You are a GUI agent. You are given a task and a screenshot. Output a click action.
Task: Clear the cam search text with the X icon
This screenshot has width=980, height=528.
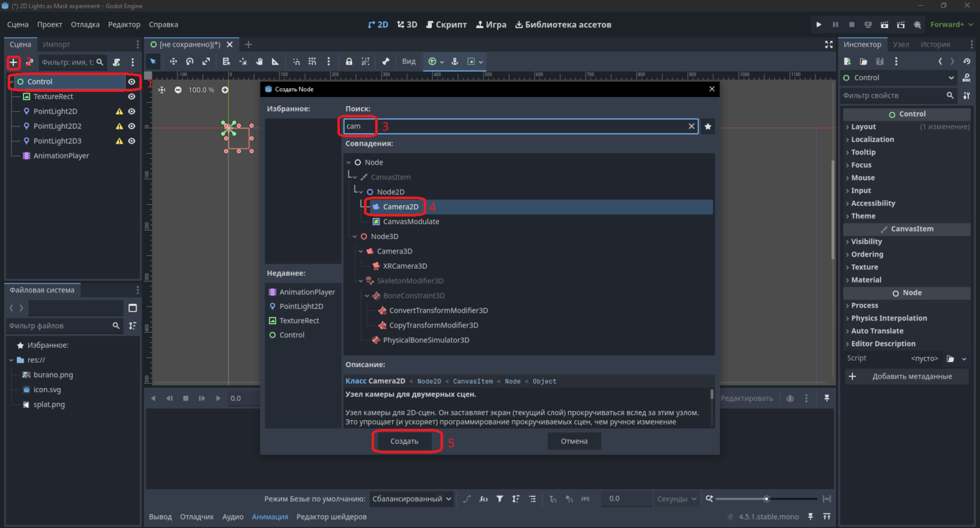(691, 126)
